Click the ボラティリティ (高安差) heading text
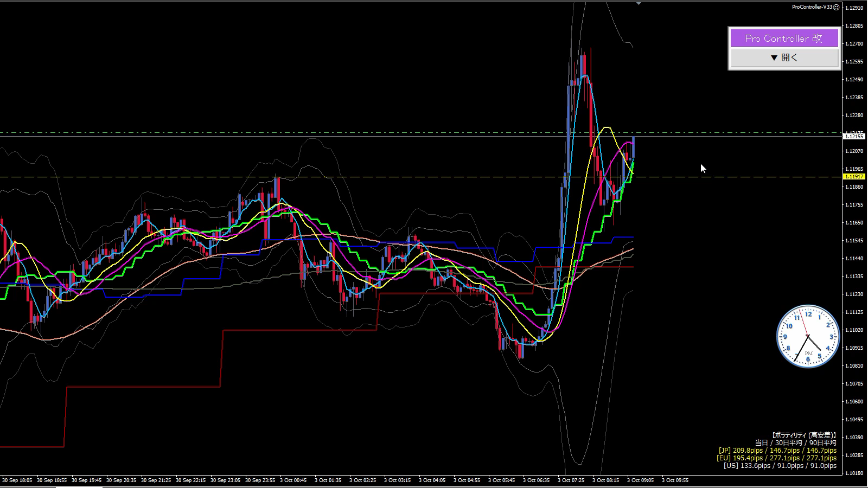The width and height of the screenshot is (868, 488). [x=803, y=435]
